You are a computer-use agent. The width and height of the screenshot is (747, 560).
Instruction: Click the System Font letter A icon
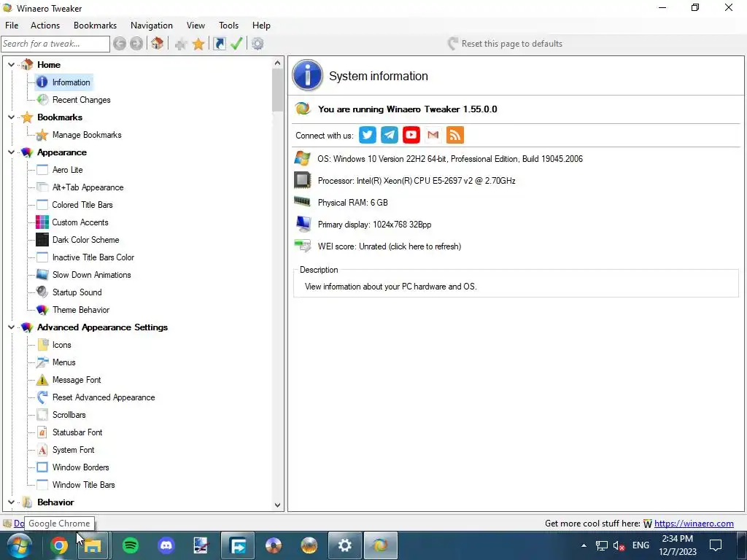42,450
